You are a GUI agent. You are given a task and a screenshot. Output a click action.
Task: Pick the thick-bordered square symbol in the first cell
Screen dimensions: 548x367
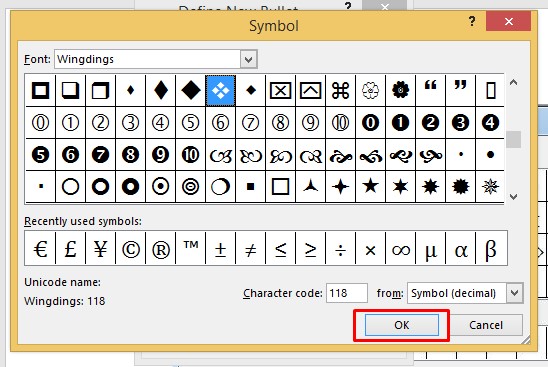click(41, 91)
